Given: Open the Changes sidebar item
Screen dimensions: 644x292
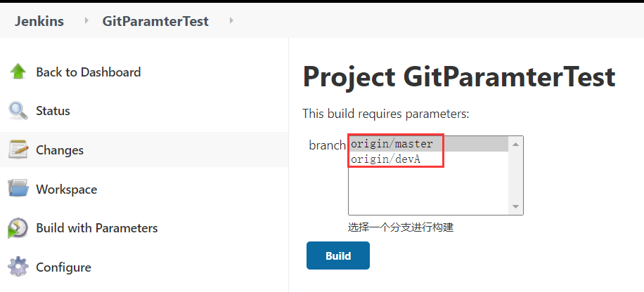Looking at the screenshot, I should [x=60, y=150].
